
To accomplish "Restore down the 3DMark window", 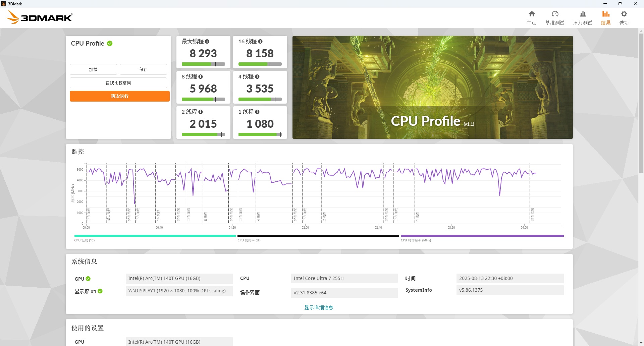I will (620, 4).
